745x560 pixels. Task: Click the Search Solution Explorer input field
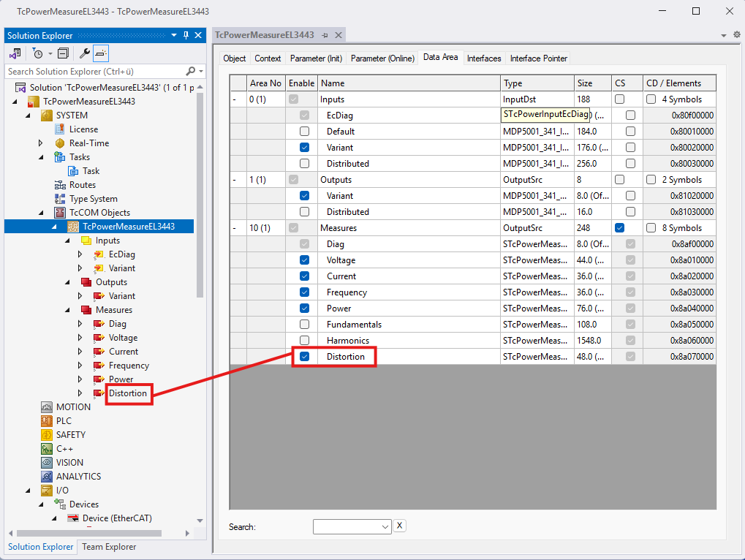[x=94, y=72]
